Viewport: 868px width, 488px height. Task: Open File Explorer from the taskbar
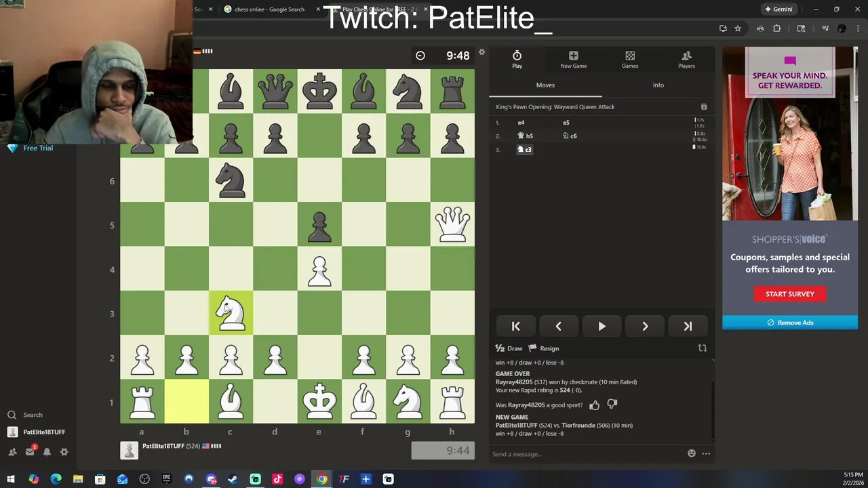pos(78,479)
